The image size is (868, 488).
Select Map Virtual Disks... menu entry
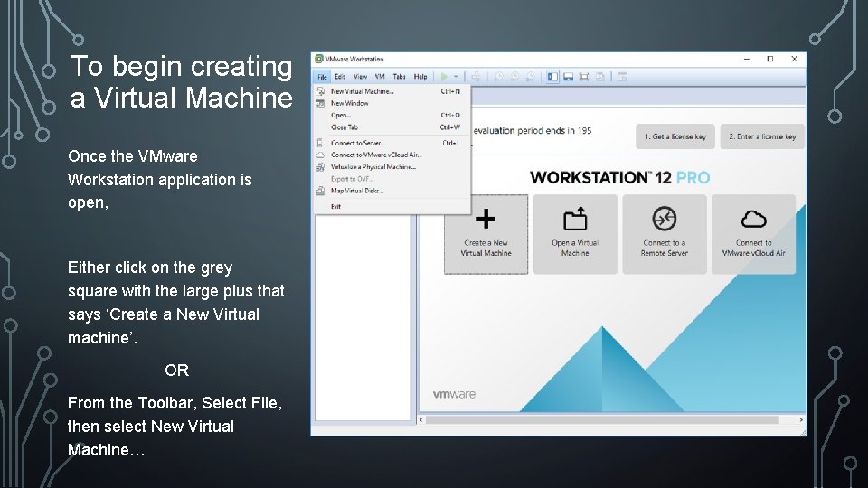point(392,191)
